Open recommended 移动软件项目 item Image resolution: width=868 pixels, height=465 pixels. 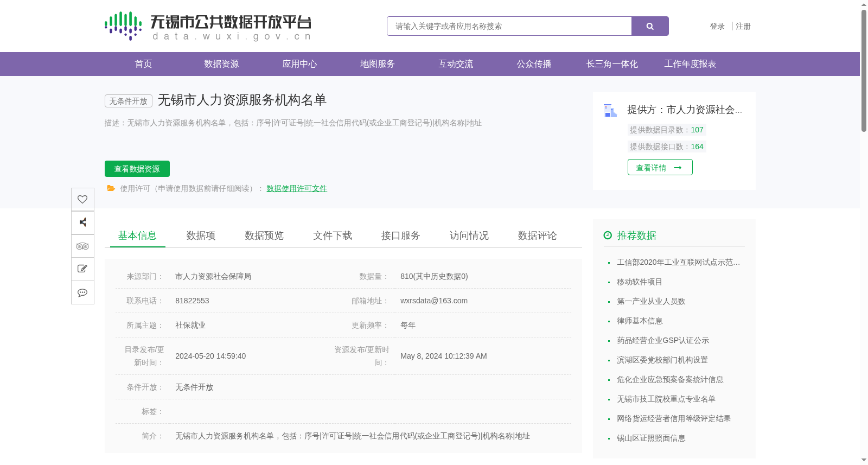tap(640, 282)
